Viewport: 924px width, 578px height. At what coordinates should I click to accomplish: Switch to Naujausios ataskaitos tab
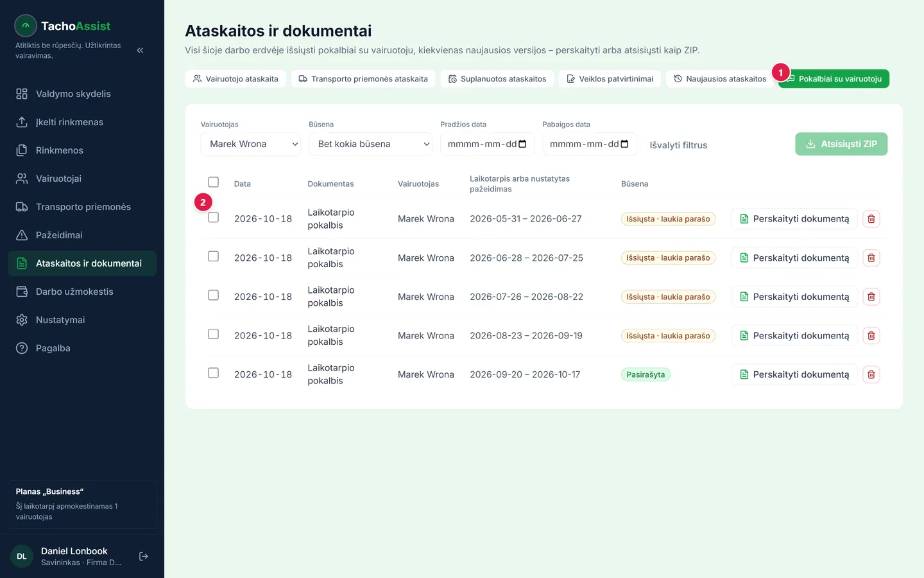point(720,79)
